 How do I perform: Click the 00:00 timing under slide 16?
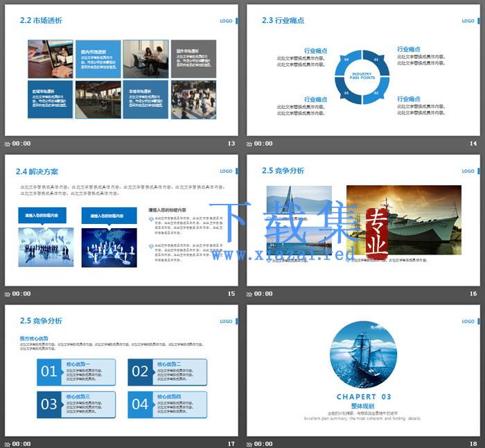263,294
